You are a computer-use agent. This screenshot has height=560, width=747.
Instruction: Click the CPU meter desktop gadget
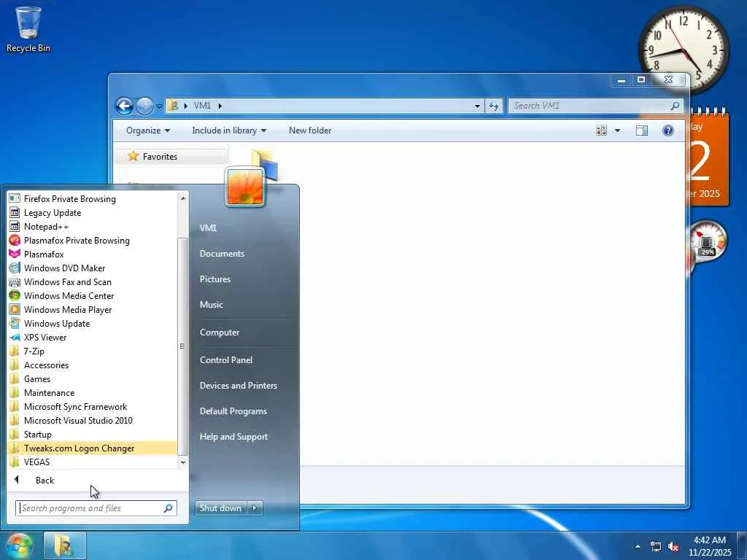[707, 244]
